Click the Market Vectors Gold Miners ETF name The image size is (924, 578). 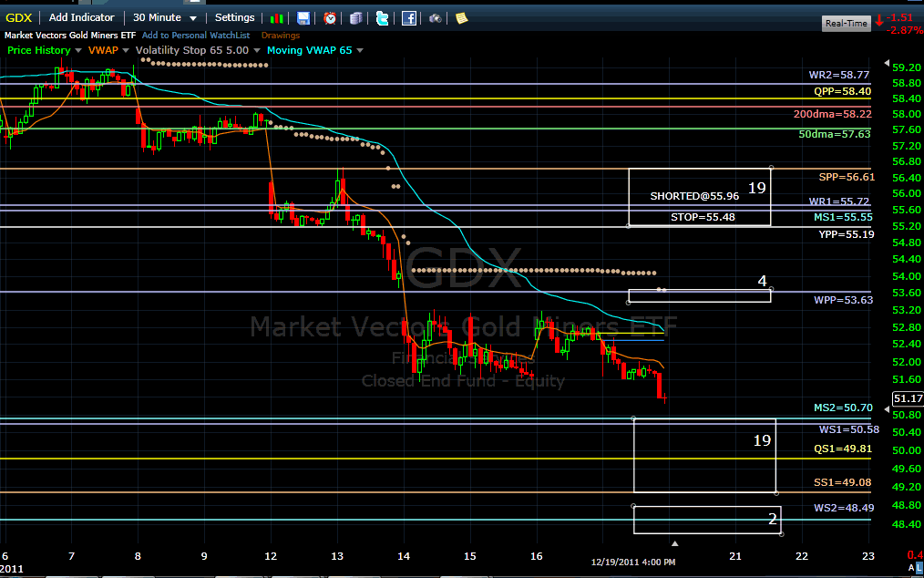pyautogui.click(x=71, y=36)
